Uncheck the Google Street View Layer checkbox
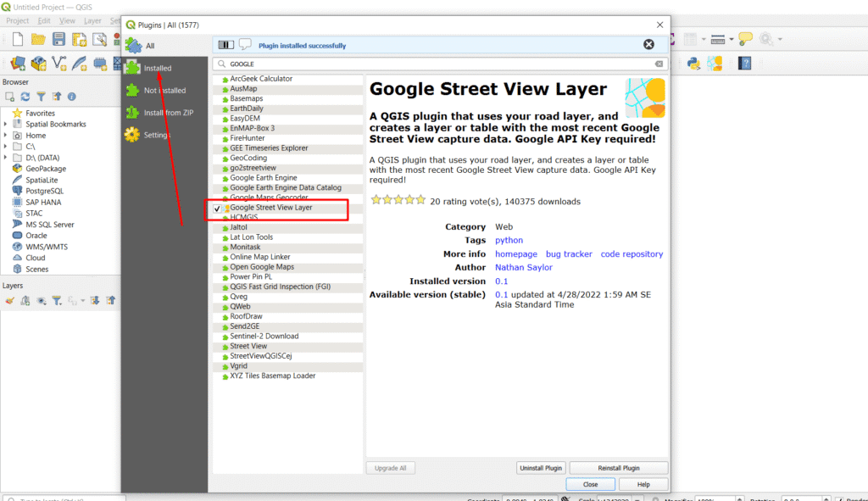This screenshot has width=868, height=501. point(217,209)
